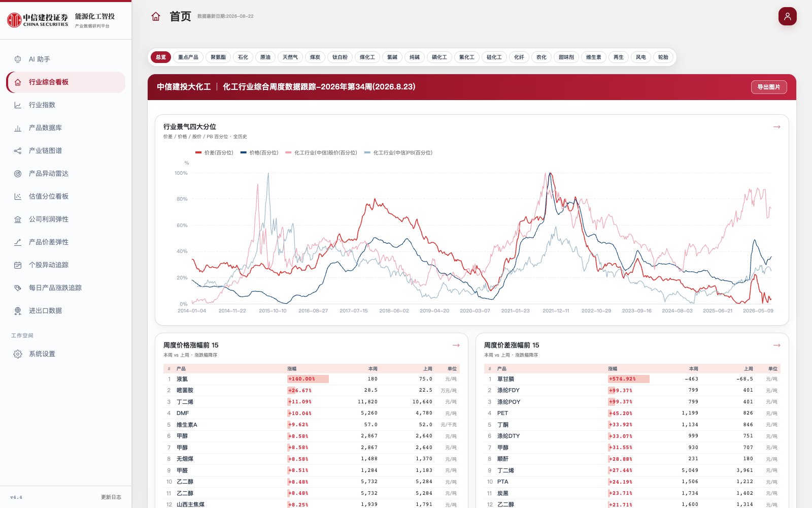The height and width of the screenshot is (508, 812).
Task: Click the 维生素A product row
Action: point(312,425)
